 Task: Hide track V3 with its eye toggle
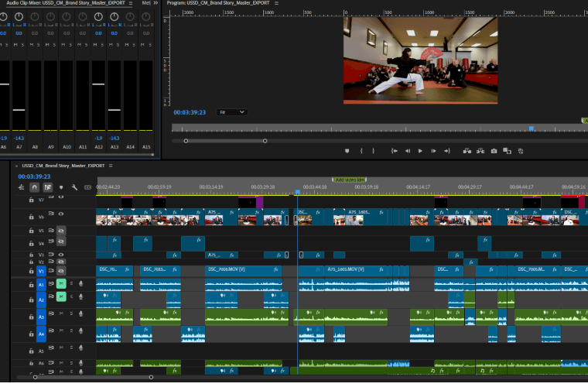(61, 254)
